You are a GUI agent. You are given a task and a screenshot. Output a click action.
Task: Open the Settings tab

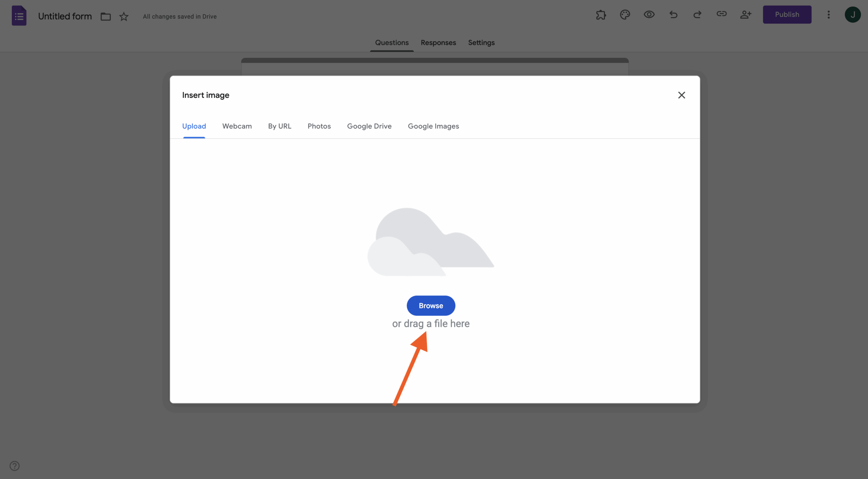pyautogui.click(x=481, y=43)
